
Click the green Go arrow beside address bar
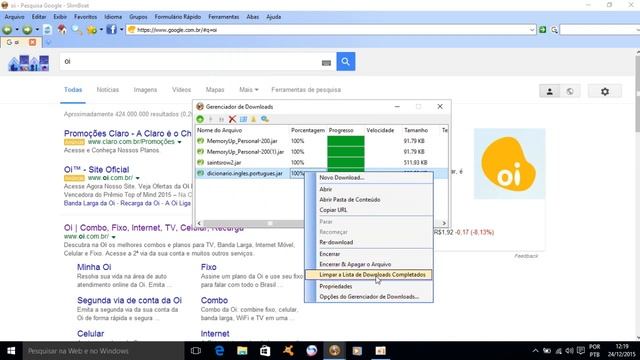click(542, 29)
